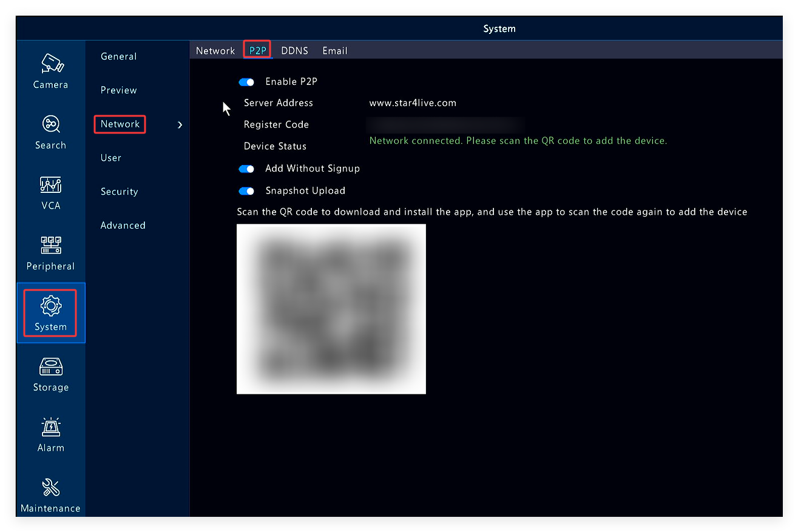Open the Alarm siren icon

(x=51, y=427)
